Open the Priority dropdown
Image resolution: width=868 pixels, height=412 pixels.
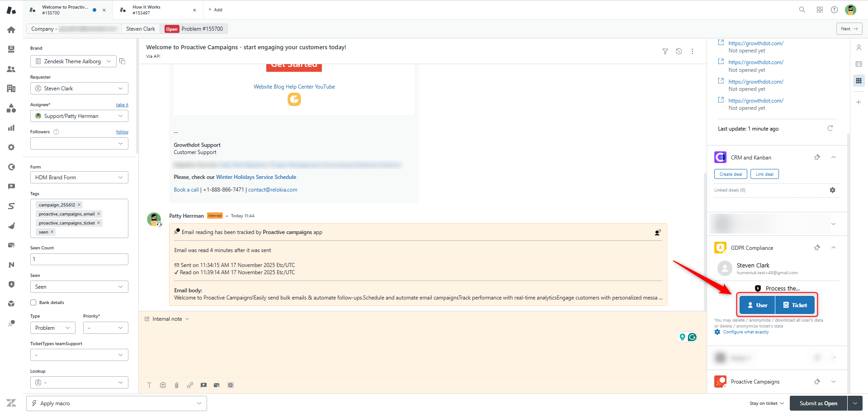(105, 328)
